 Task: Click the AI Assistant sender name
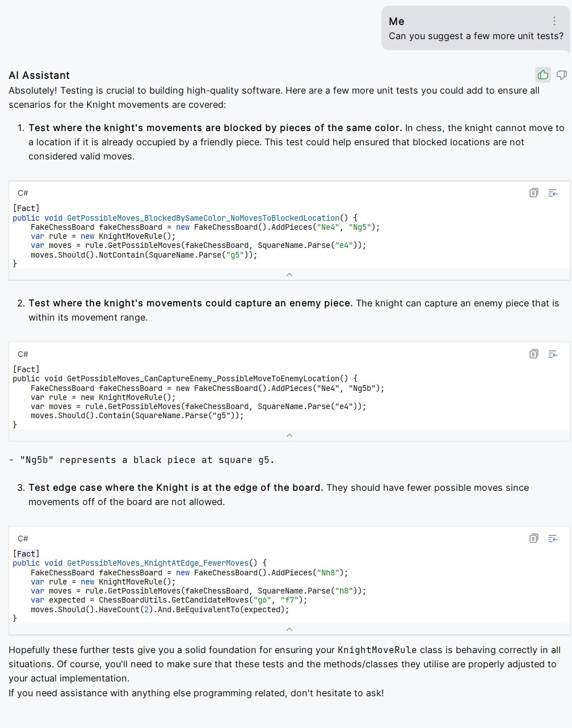39,75
